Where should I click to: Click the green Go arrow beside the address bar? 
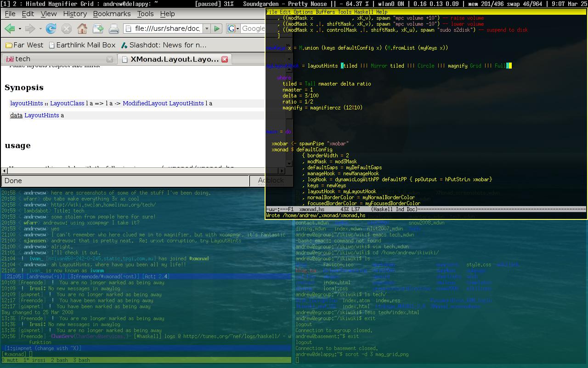[x=217, y=29]
